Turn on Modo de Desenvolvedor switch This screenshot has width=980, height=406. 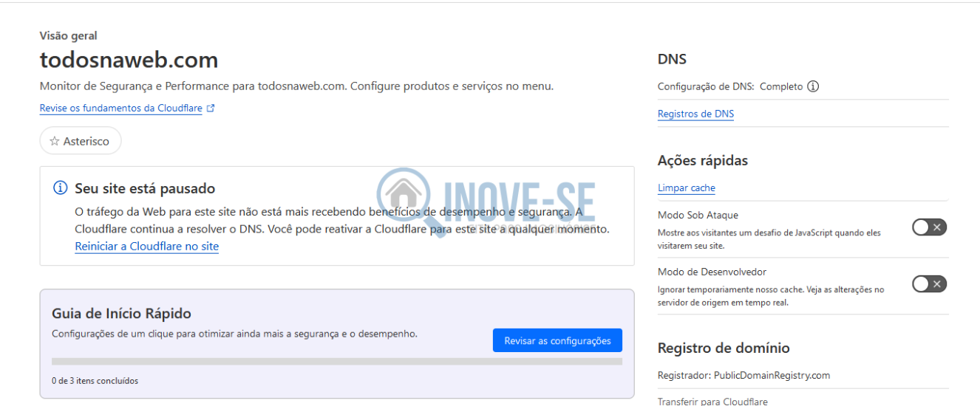pyautogui.click(x=929, y=284)
